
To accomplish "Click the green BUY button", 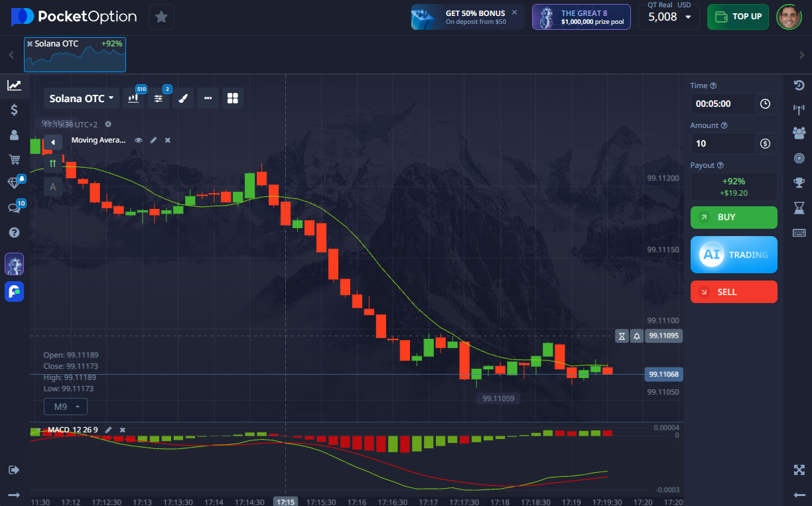I will (733, 218).
